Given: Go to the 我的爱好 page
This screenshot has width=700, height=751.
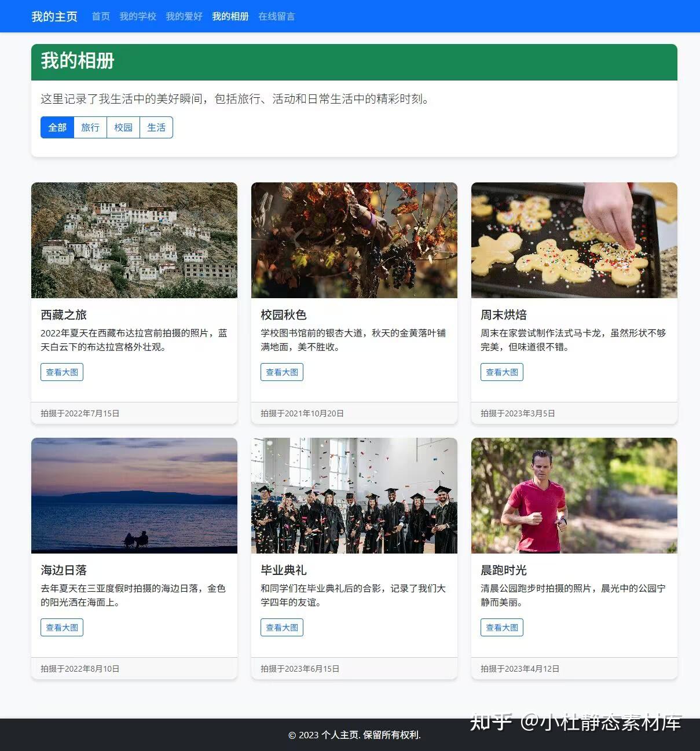Looking at the screenshot, I should pos(184,16).
